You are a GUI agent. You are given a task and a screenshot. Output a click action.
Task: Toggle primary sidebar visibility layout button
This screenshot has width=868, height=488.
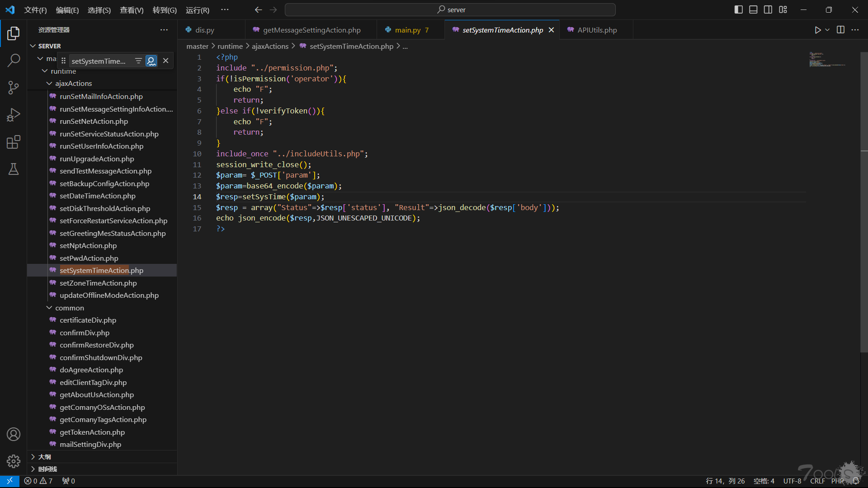click(738, 9)
